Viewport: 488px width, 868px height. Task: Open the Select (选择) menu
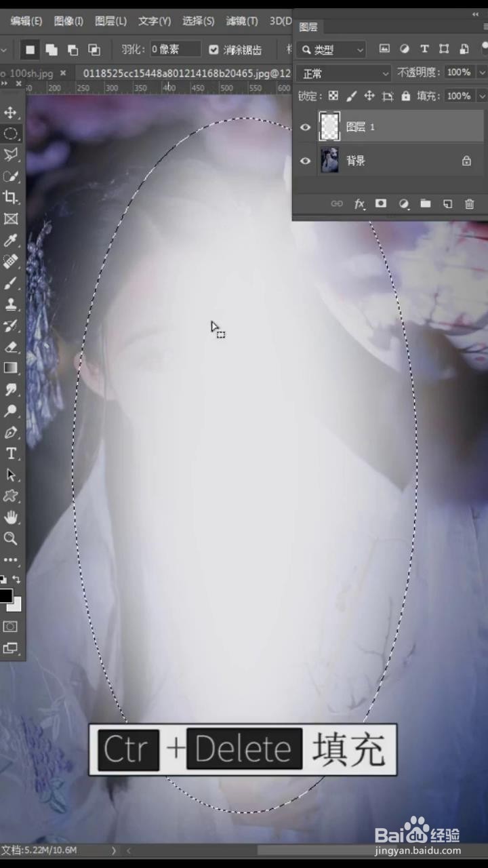pyautogui.click(x=198, y=21)
